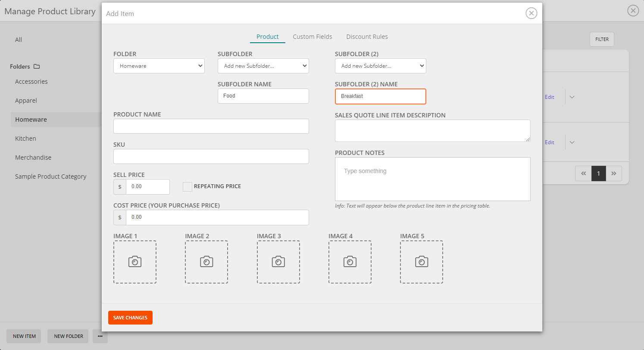Click the top Edit link
Image resolution: width=644 pixels, height=350 pixels.
[x=549, y=97]
